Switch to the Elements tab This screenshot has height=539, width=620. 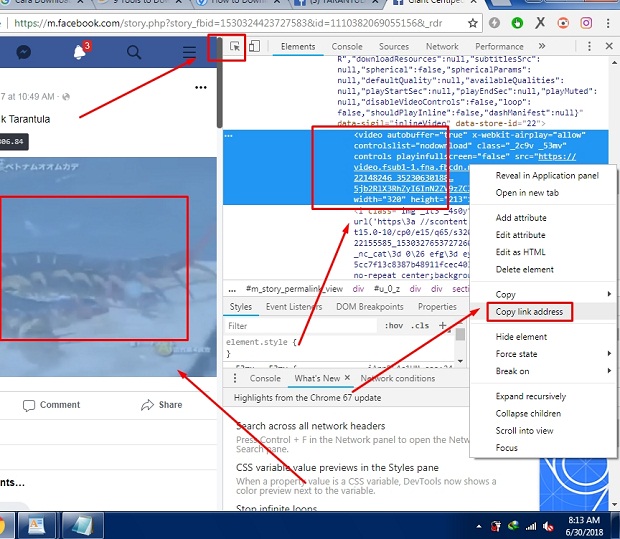298,47
